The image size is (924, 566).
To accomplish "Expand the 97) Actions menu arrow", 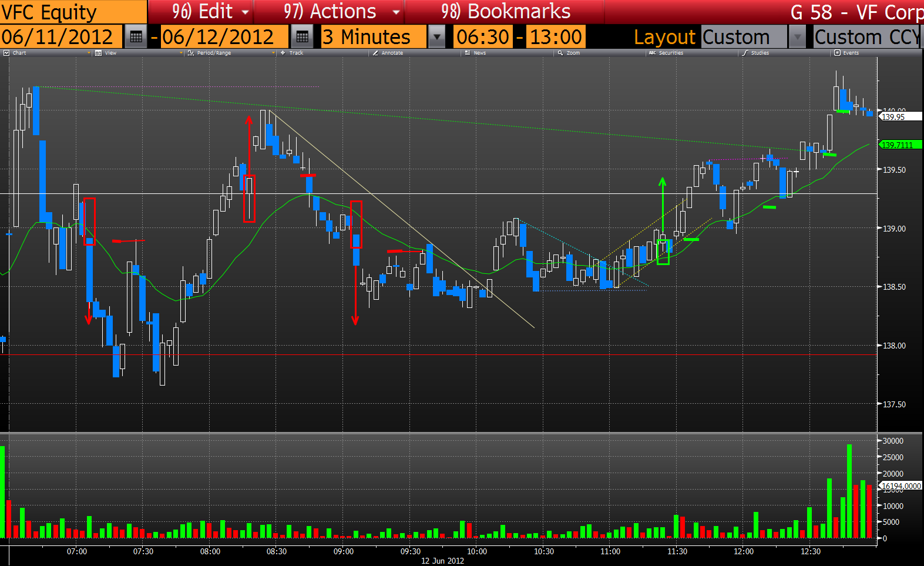I will (x=397, y=12).
